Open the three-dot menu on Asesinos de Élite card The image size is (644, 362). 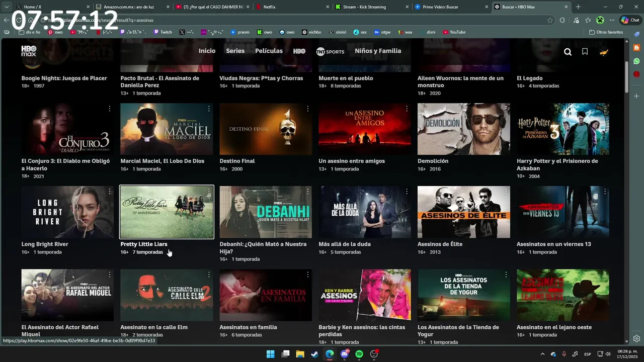506,192
